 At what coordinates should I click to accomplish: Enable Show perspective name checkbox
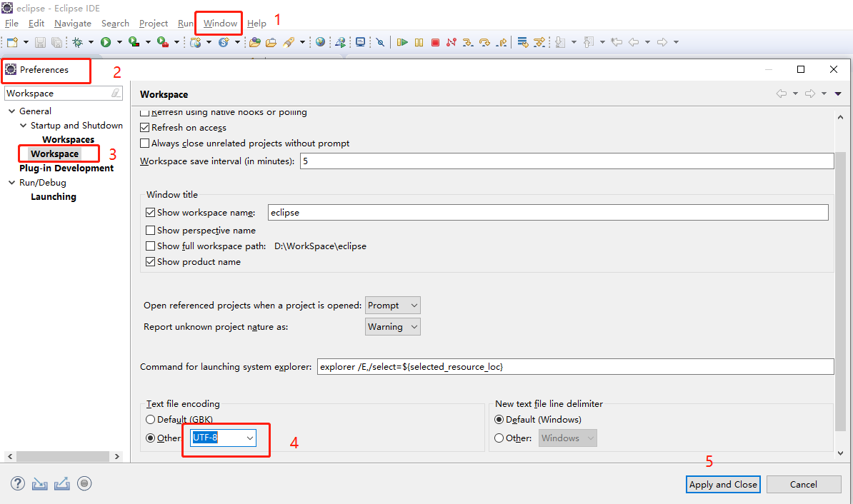151,231
